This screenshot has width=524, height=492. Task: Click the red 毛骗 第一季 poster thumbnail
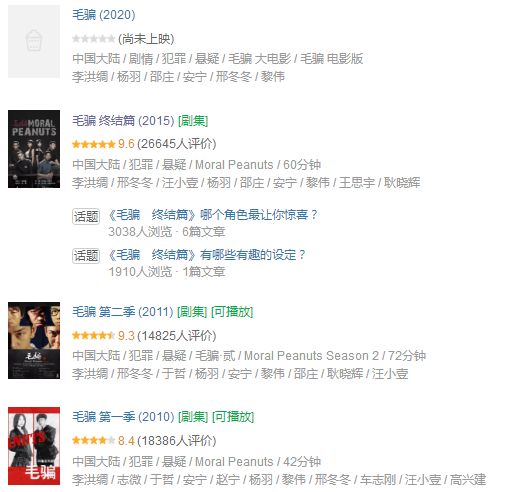coord(34,446)
